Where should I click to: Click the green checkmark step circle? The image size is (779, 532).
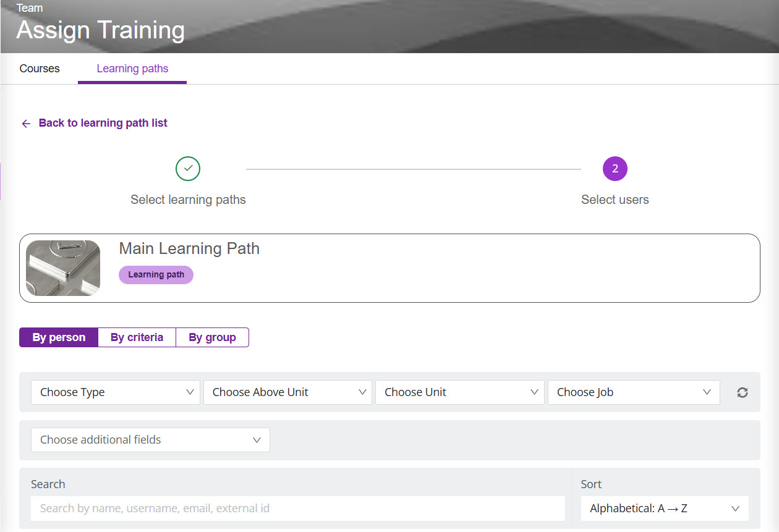point(188,169)
